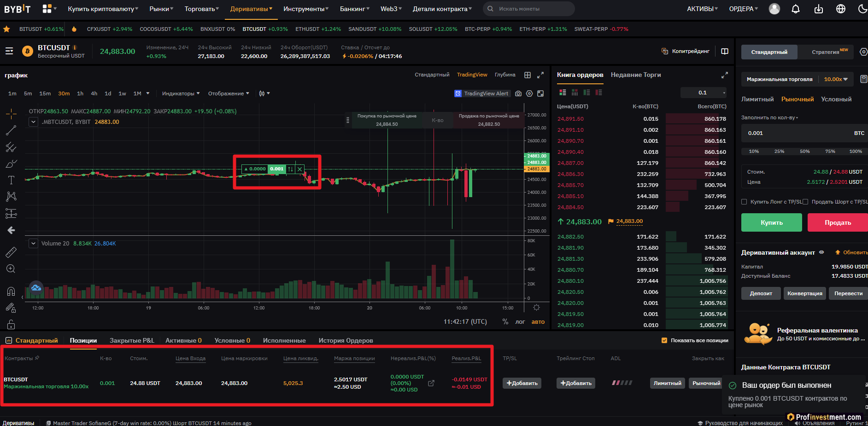Viewport: 868px width, 426px height.
Task: Close the order line with X on chart
Action: point(300,169)
